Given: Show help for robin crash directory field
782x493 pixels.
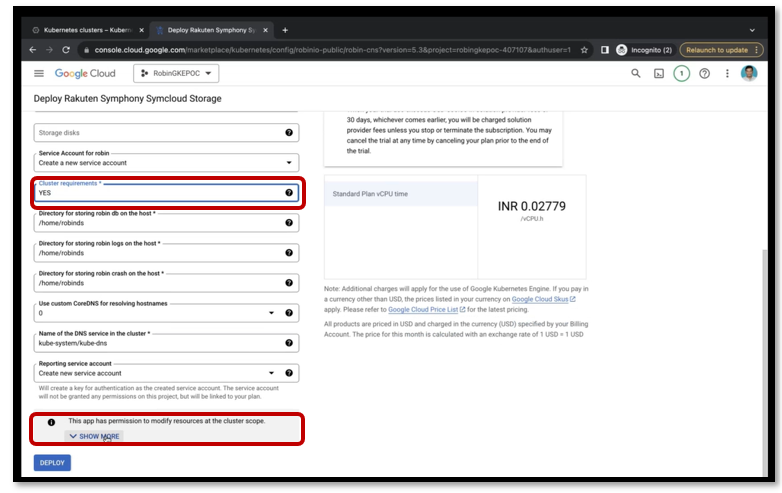Looking at the screenshot, I should (289, 283).
